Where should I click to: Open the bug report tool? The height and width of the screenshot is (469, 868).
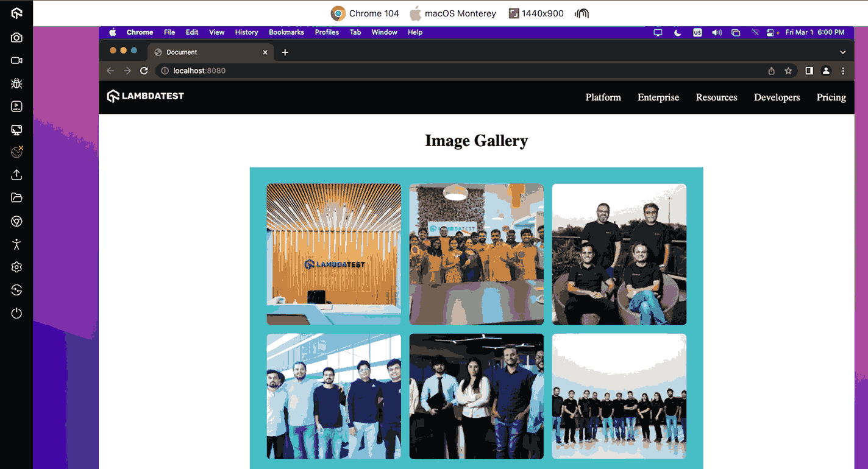pyautogui.click(x=16, y=83)
